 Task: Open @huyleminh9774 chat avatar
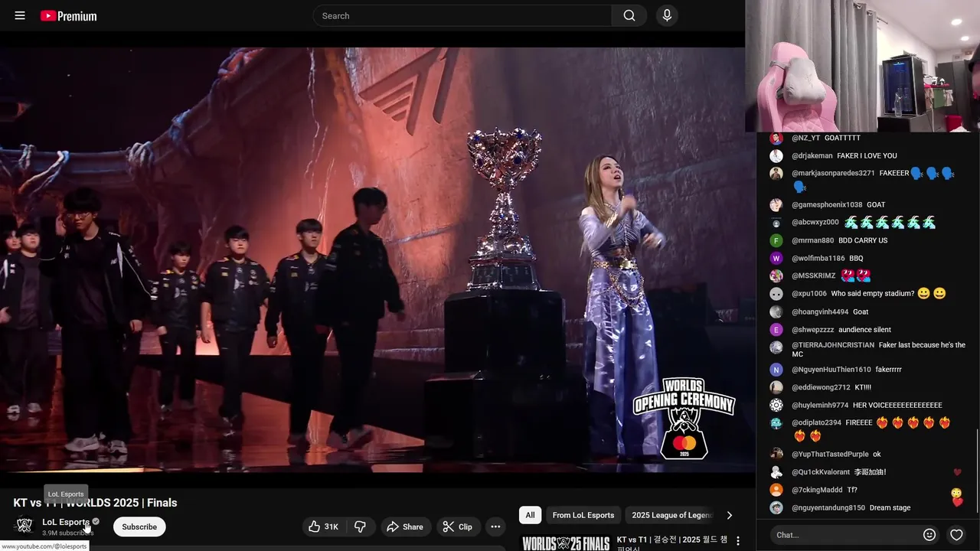tap(776, 406)
